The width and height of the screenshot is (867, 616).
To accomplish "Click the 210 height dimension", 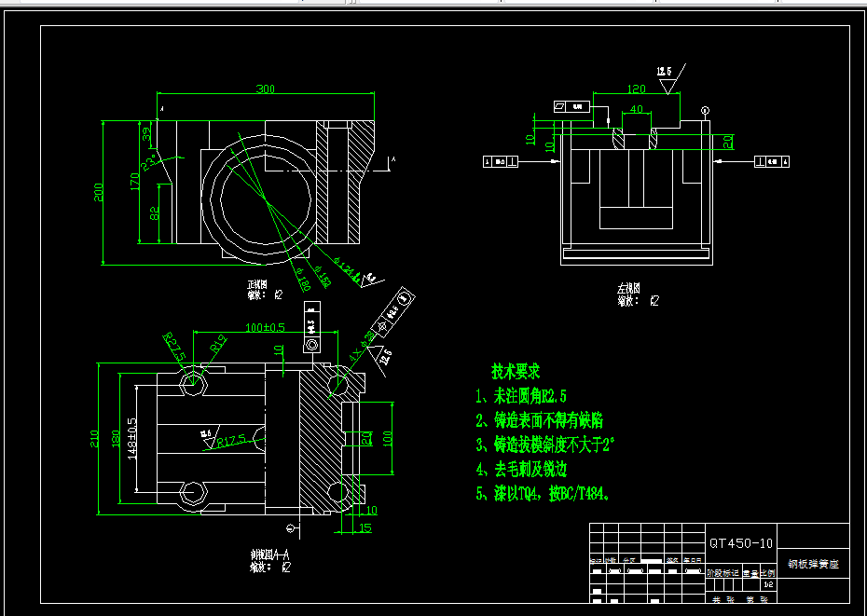I will coord(94,439).
